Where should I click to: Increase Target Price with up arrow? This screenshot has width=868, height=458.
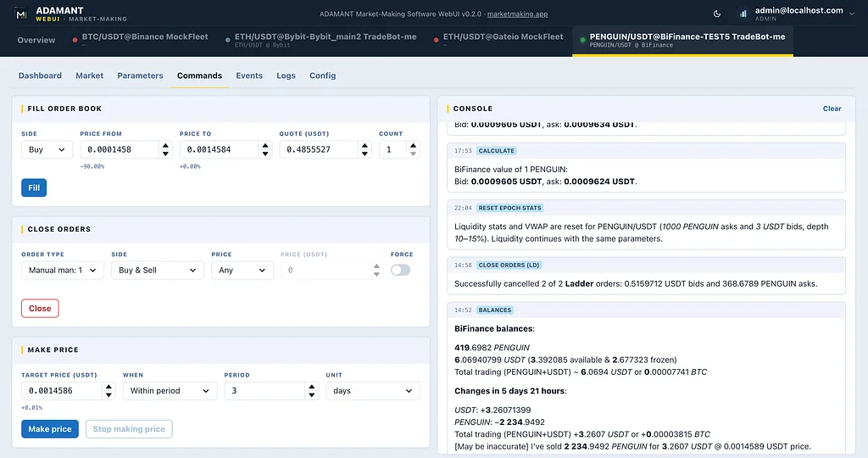click(108, 387)
